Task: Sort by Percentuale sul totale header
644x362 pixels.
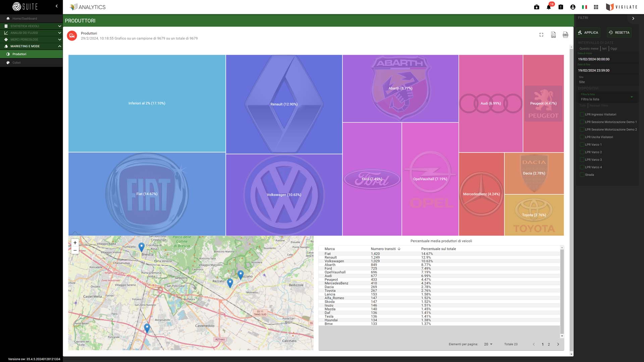Action: (438, 249)
